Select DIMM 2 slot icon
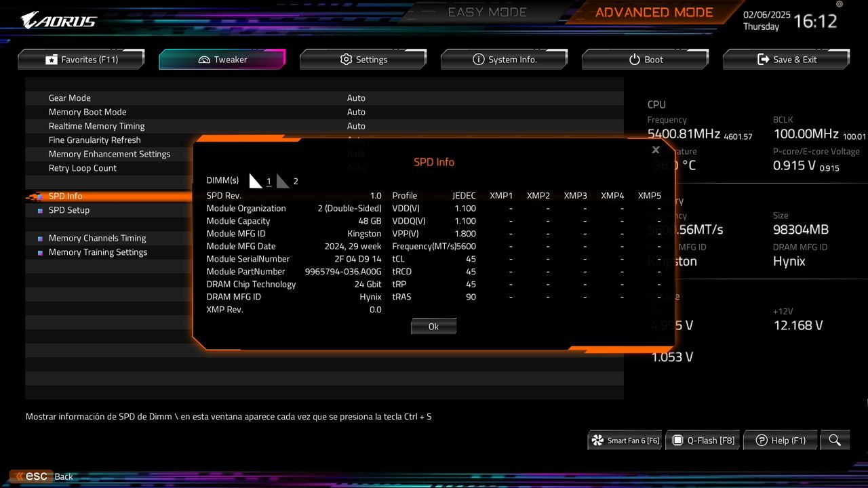This screenshot has height=488, width=868. (283, 180)
